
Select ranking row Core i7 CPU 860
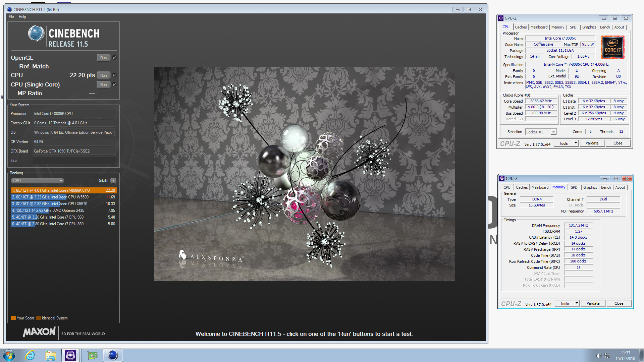(x=63, y=224)
